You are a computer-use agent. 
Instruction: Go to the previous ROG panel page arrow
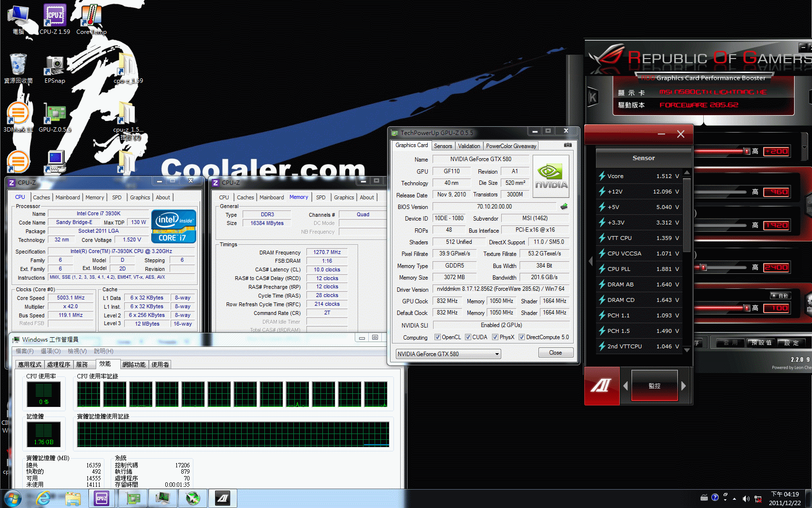(625, 386)
